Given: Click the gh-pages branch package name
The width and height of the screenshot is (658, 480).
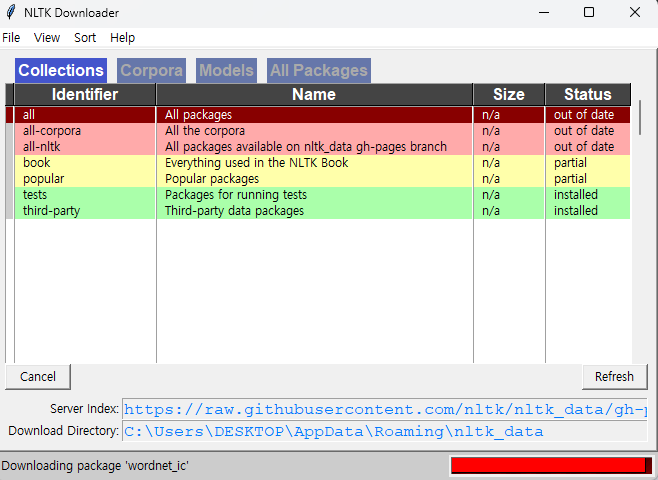Looking at the screenshot, I should (314, 146).
